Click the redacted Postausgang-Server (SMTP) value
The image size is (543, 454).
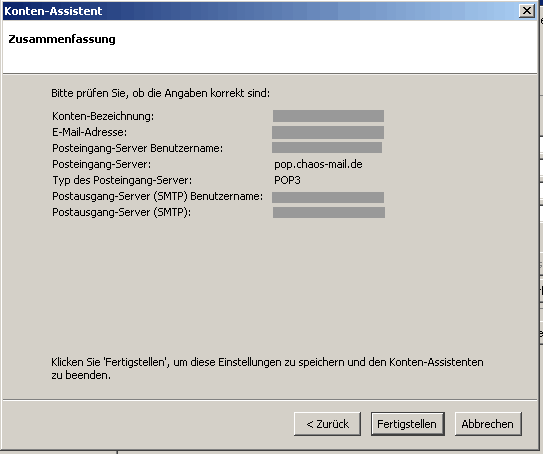(329, 212)
